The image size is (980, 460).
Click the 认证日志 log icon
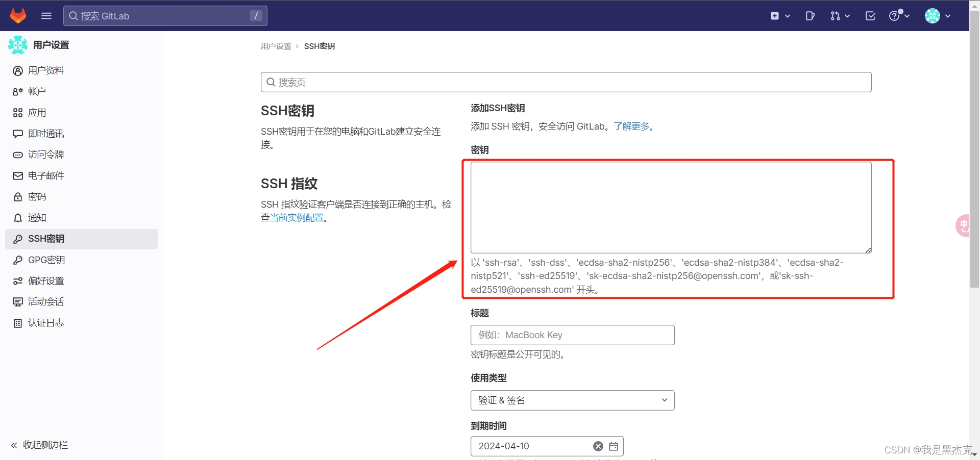point(18,323)
